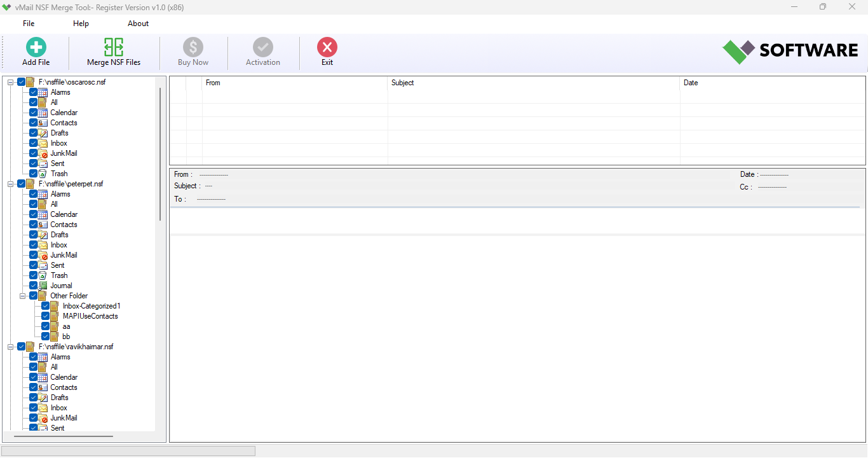Uncheck the Other Folder checkbox

coord(33,296)
